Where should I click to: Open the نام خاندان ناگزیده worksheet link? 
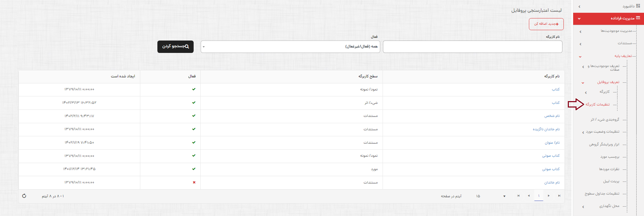tap(546, 129)
